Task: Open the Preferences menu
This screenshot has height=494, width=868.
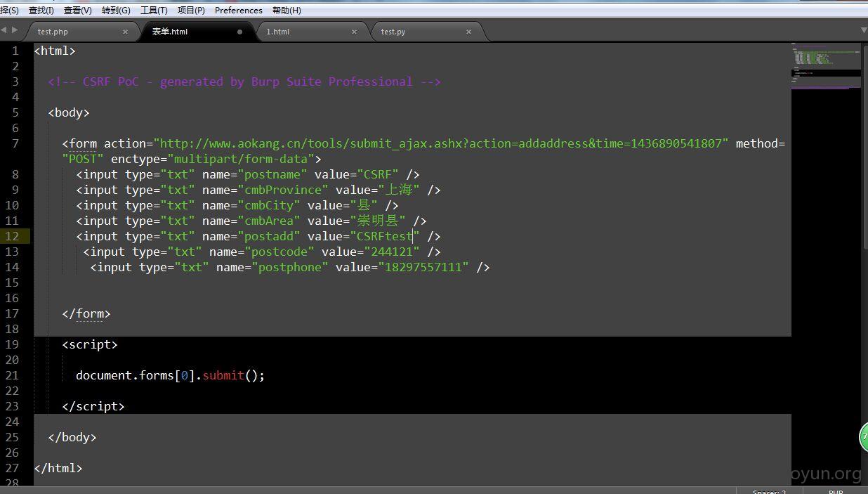Action: tap(239, 10)
